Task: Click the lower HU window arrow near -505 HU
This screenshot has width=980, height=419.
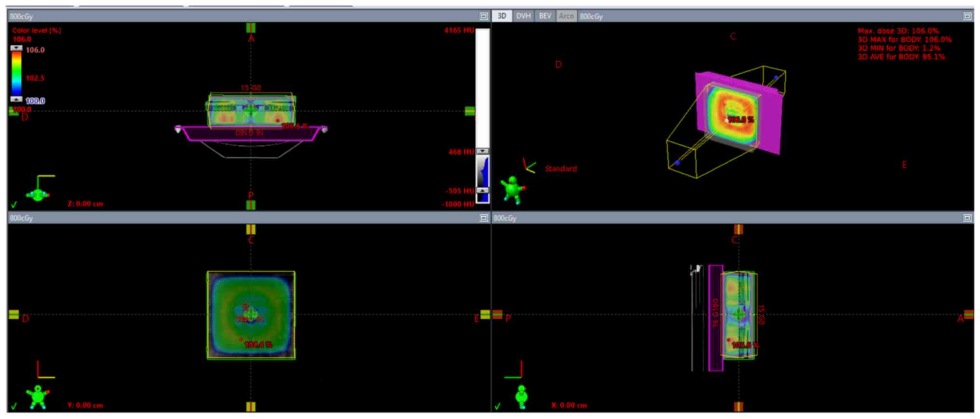Action: point(482,191)
